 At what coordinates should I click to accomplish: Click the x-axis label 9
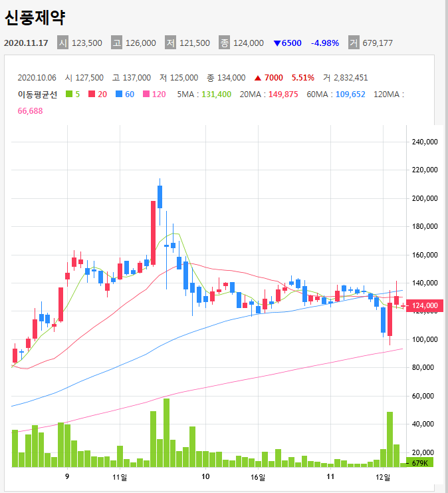coord(67,476)
